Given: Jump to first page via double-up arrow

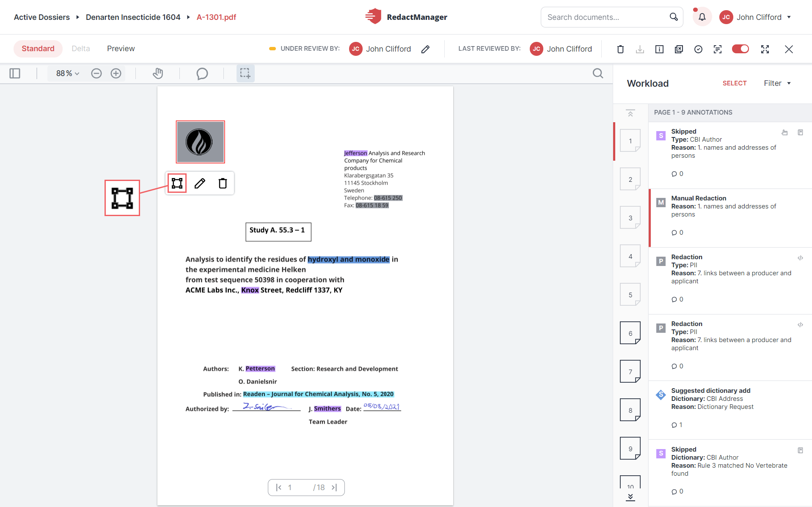Looking at the screenshot, I should [630, 113].
